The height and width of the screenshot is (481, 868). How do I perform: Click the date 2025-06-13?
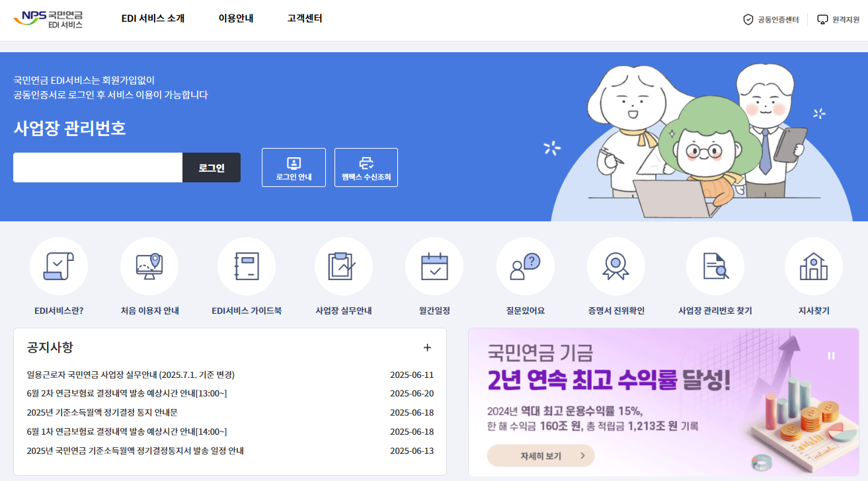412,451
